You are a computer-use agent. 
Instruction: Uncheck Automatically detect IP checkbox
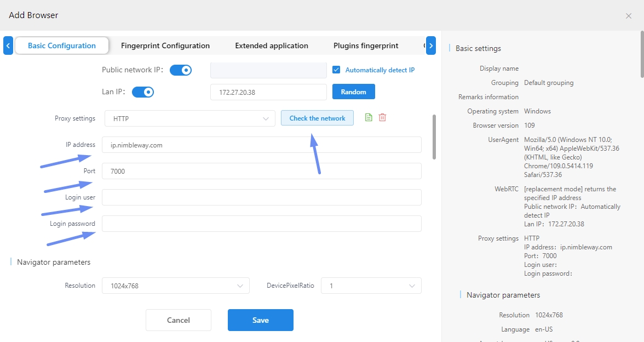(337, 70)
